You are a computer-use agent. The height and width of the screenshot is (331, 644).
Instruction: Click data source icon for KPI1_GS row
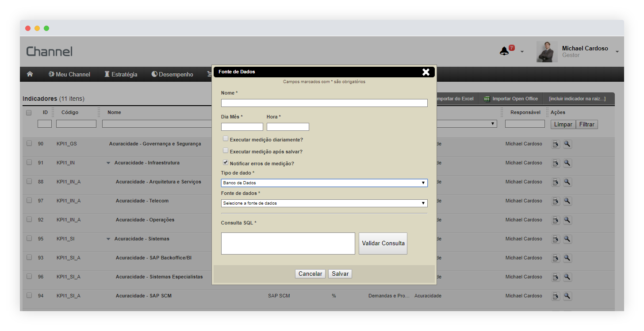[556, 144]
